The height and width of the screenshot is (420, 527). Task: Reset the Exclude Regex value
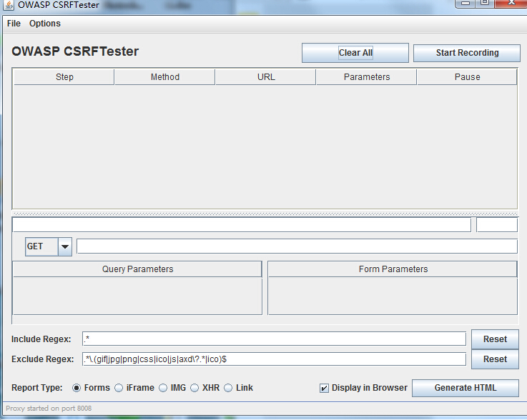[495, 359]
